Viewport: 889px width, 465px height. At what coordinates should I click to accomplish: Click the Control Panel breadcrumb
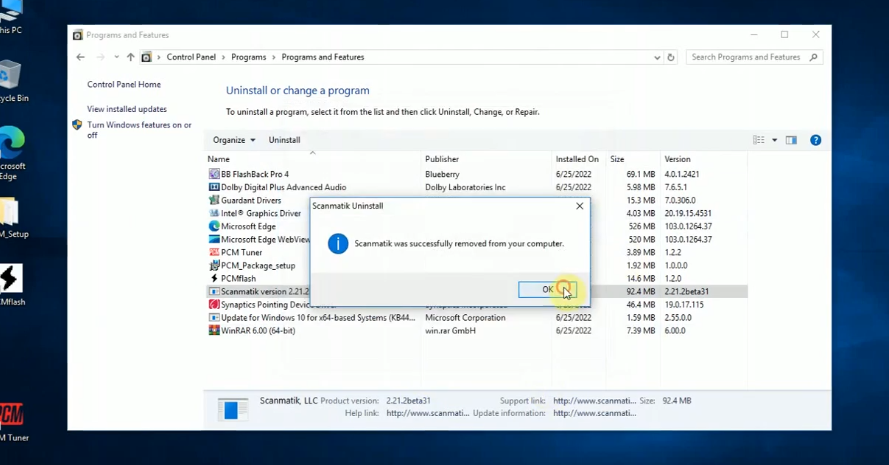pos(191,57)
